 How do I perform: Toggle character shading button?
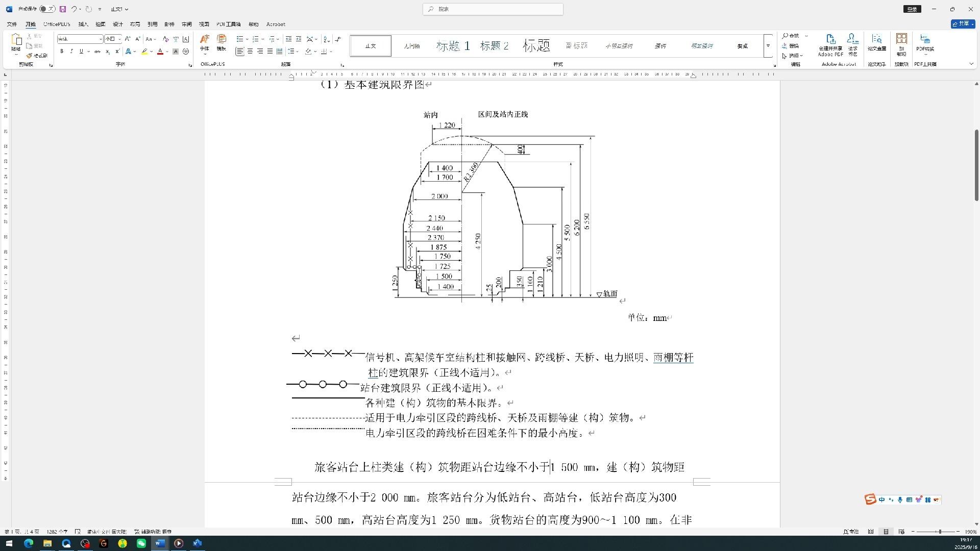[x=176, y=52]
